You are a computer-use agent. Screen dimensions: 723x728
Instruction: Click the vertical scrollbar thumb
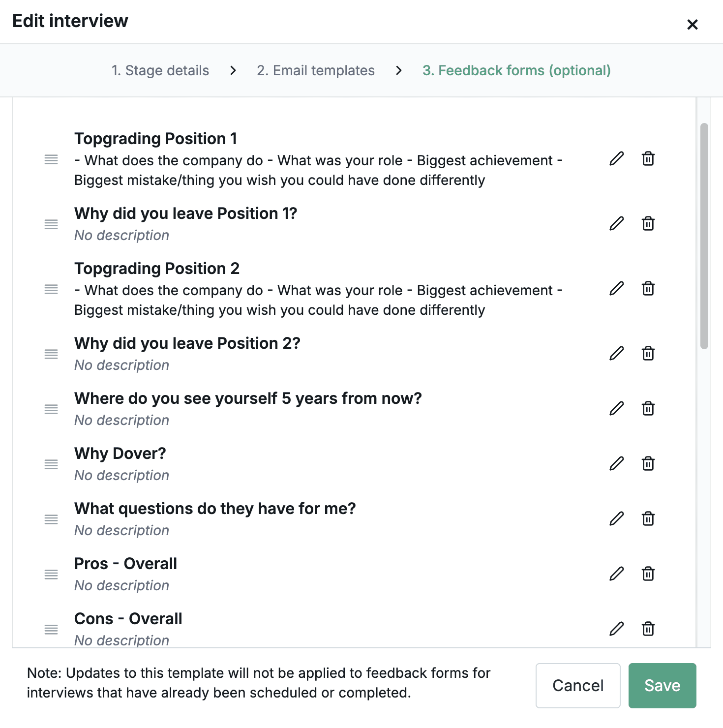(x=704, y=236)
